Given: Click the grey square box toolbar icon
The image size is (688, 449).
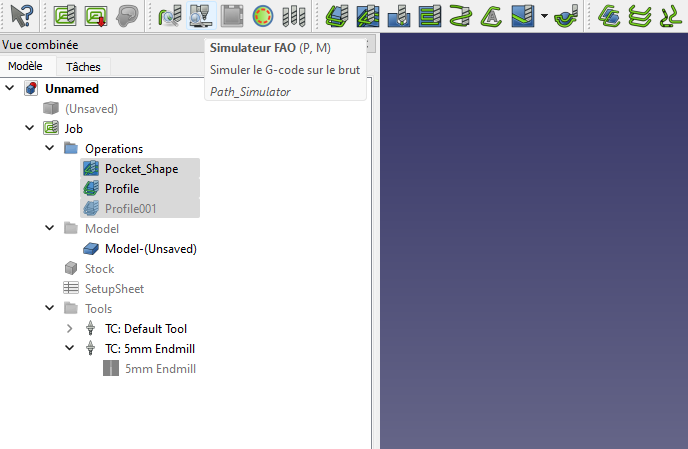Looking at the screenshot, I should coord(232,15).
